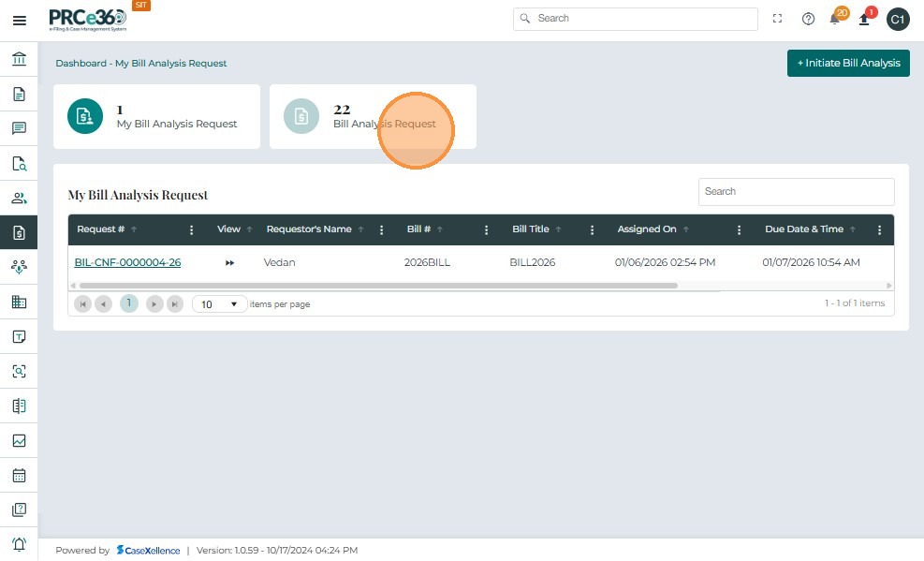
Task: Select the bill analysis sidebar icon
Action: pos(19,233)
